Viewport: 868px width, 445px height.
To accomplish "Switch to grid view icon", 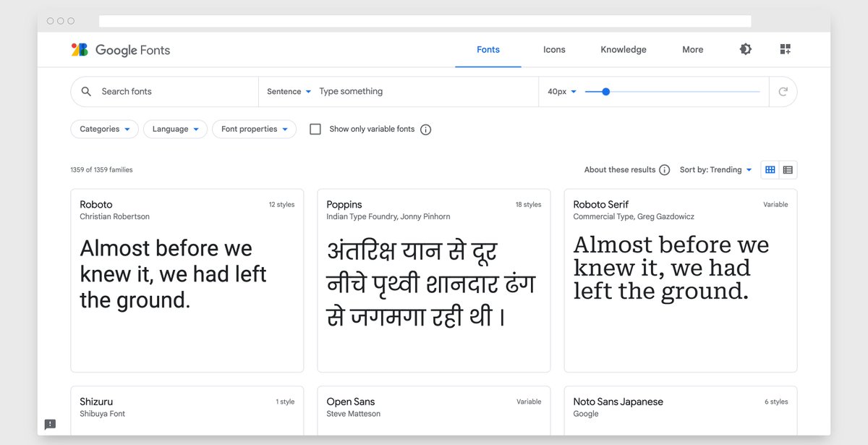I will (x=770, y=170).
